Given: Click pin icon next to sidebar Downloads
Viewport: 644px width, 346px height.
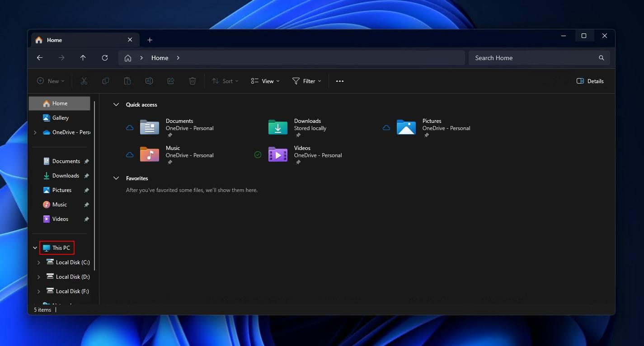Looking at the screenshot, I should (x=86, y=176).
